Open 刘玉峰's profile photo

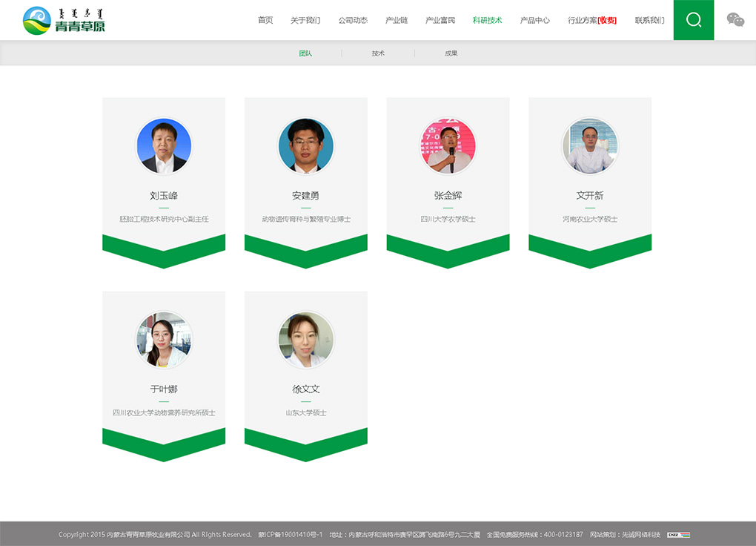pyautogui.click(x=164, y=146)
